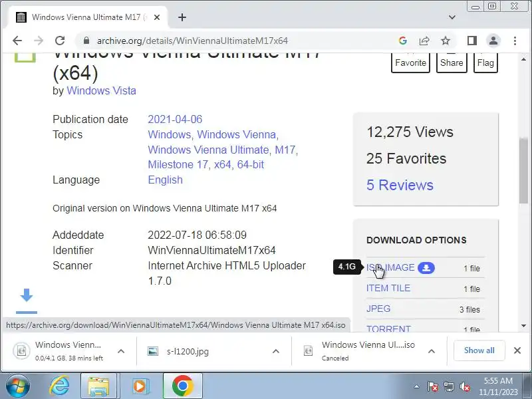Image resolution: width=532 pixels, height=399 pixels.
Task: Click the scroll-down arrow of the page scrollbar
Action: 523,326
